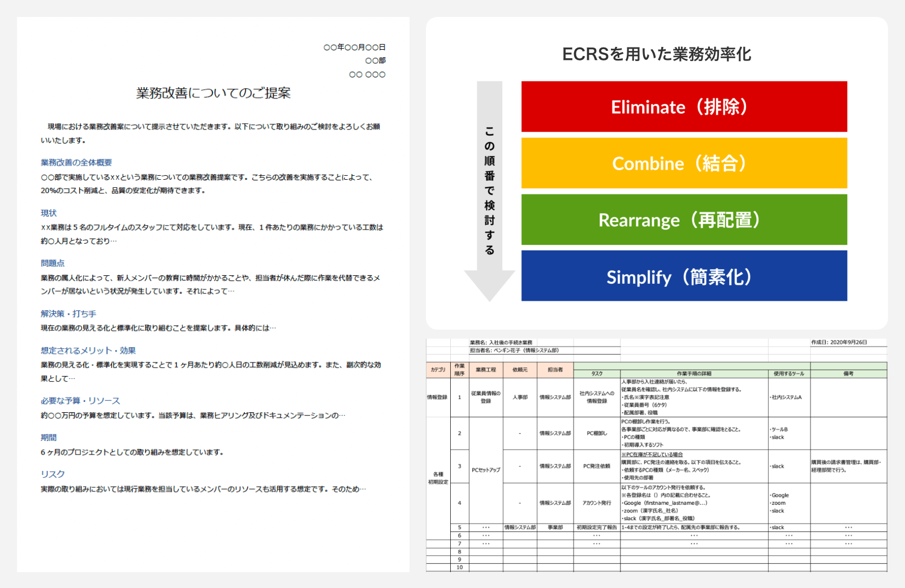Select the red Eliminate (排除) box
The height and width of the screenshot is (588, 905).
coord(684,107)
